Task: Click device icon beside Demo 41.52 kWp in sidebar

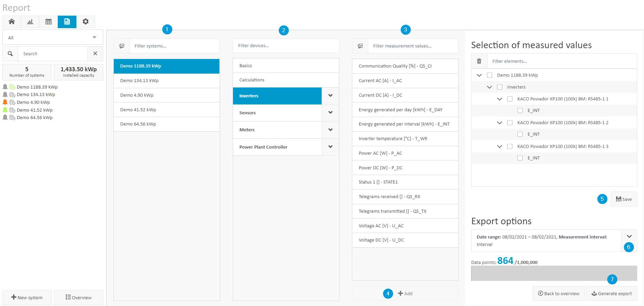Action: (12, 110)
